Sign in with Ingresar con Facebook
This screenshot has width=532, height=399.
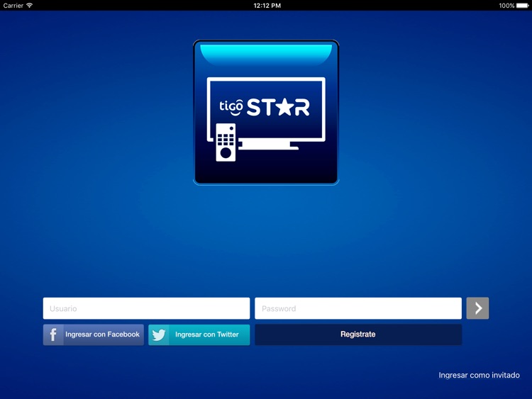94,335
